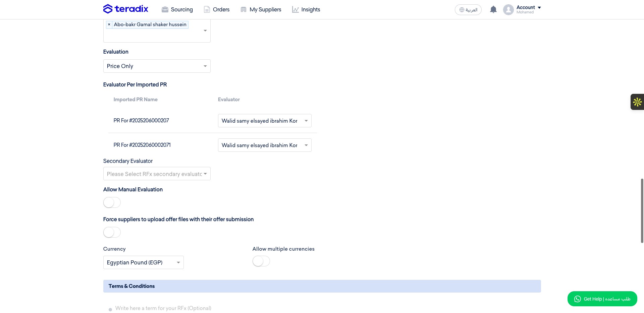Toggle Allow Manual Evaluation switch
644x313 pixels.
(x=112, y=202)
